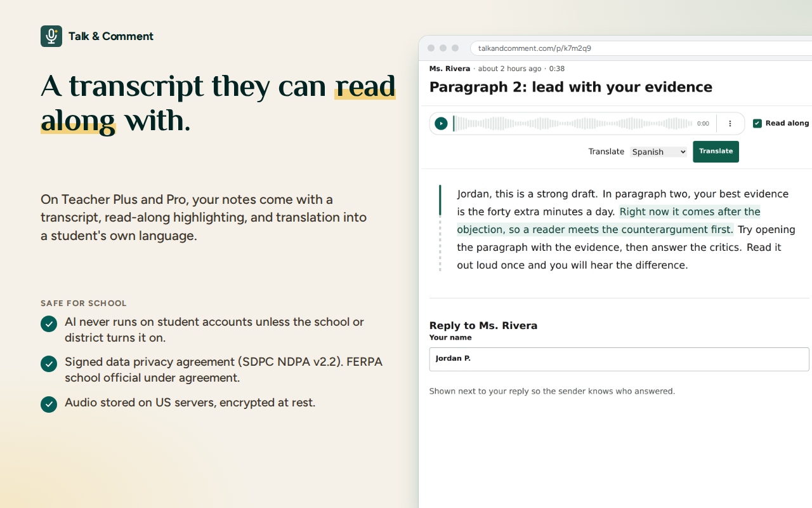Click the 'AI never runs on student accounts' statement

(214, 330)
